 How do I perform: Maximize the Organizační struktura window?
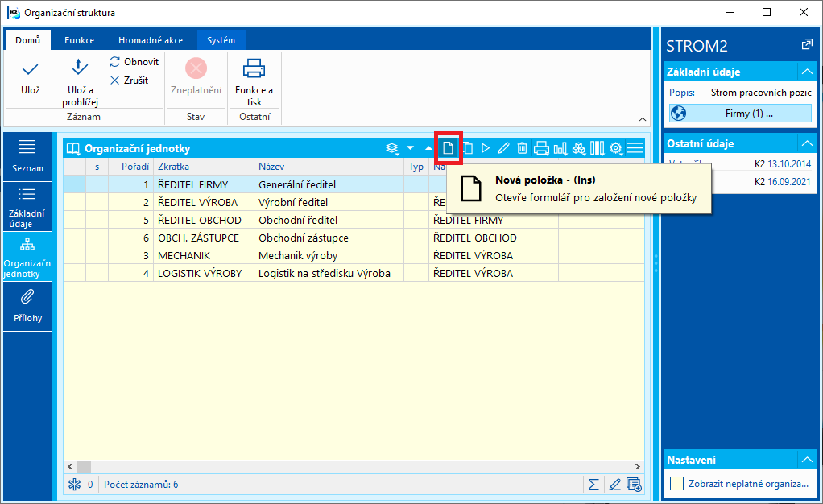point(767,12)
